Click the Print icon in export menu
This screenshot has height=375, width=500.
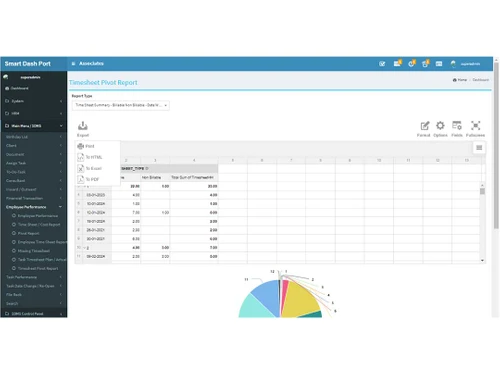(80, 146)
